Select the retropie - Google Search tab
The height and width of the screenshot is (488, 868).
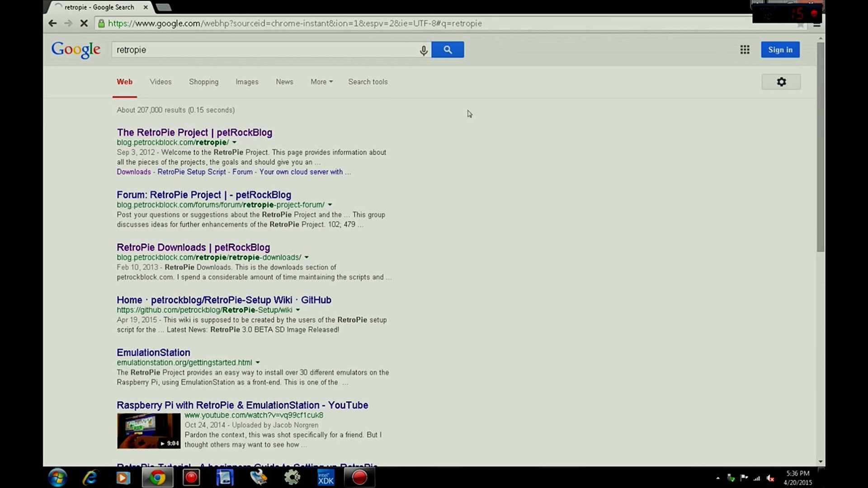click(99, 7)
